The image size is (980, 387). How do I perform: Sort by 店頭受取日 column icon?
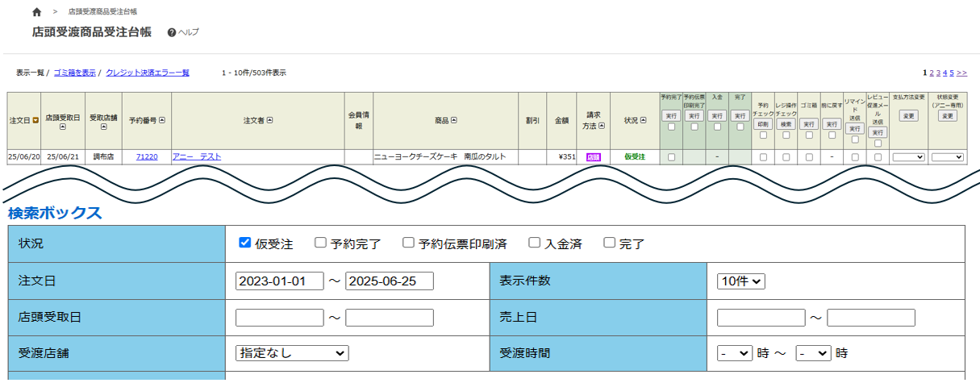[x=62, y=127]
